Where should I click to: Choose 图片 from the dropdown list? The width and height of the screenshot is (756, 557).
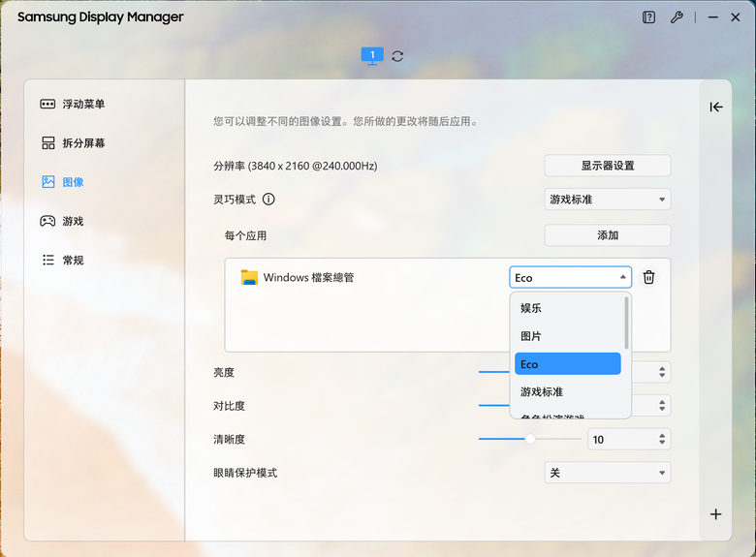click(567, 336)
